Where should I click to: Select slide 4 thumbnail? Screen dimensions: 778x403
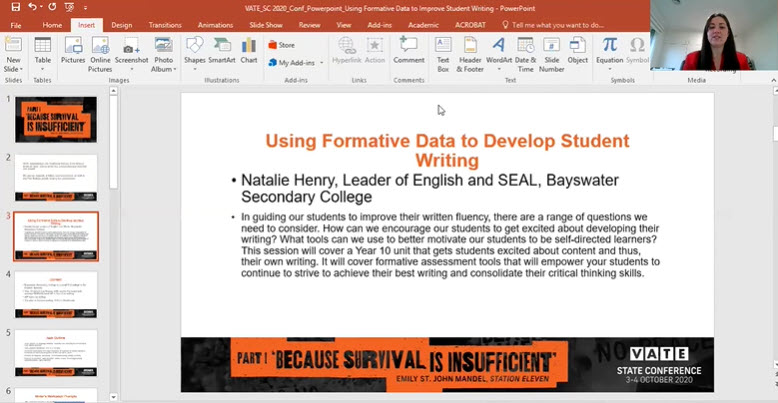pyautogui.click(x=56, y=294)
